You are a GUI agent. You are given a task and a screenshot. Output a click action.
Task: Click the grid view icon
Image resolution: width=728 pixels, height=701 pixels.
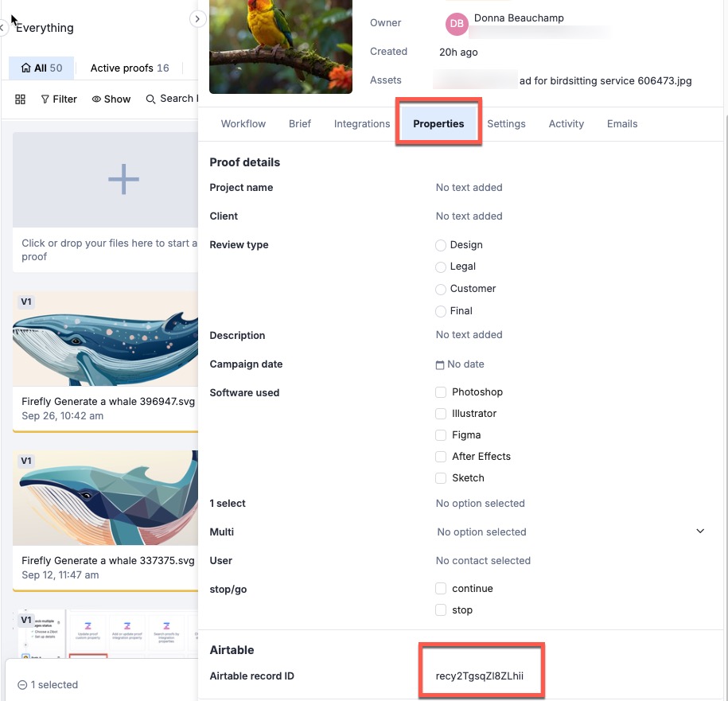(21, 99)
